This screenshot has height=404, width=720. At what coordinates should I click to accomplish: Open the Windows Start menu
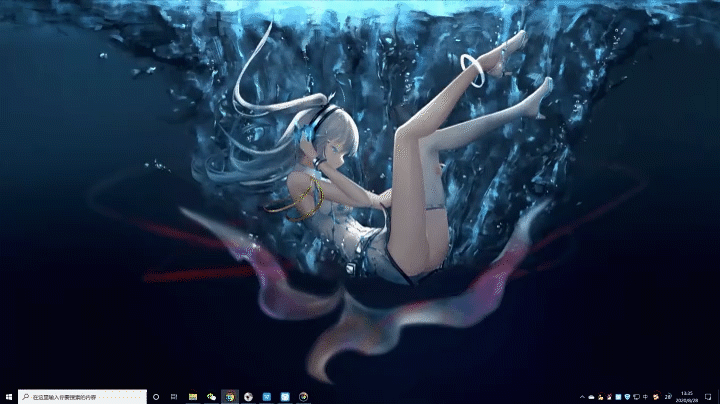(x=8, y=396)
